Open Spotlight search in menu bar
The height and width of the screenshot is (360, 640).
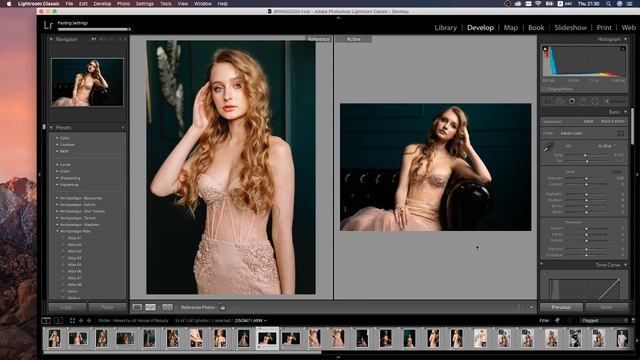click(x=608, y=4)
